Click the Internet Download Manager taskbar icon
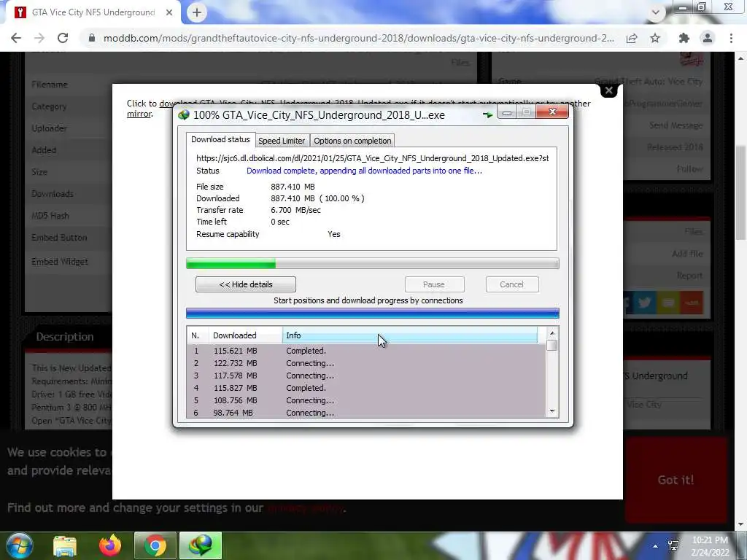 (201, 545)
